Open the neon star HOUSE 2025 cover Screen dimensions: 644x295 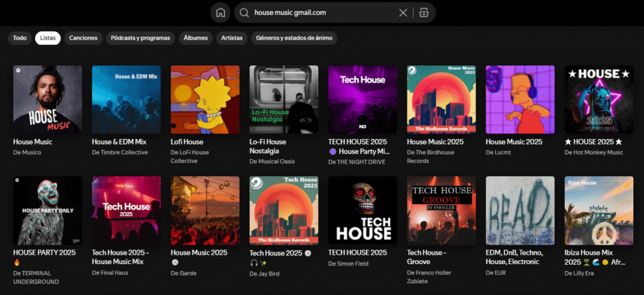599,99
